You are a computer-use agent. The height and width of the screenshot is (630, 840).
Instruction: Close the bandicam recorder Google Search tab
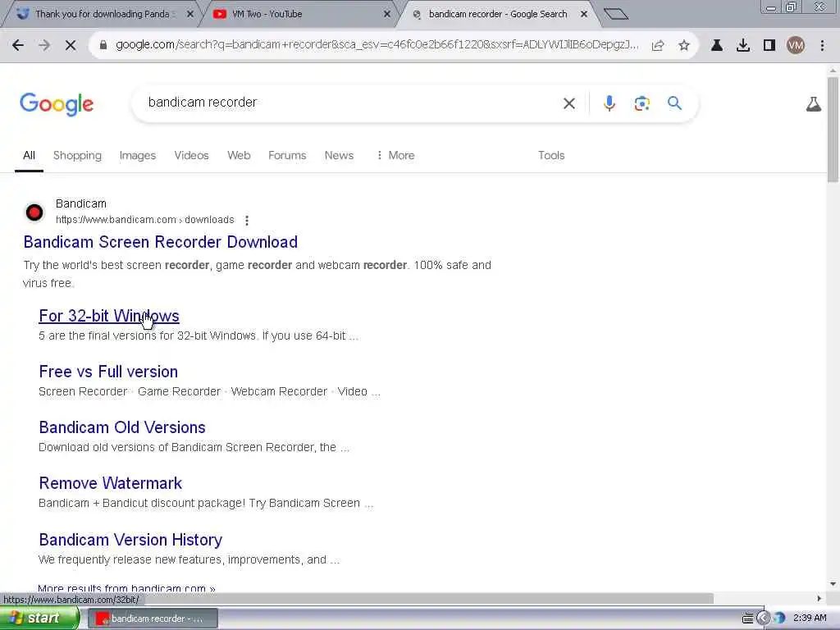click(584, 14)
